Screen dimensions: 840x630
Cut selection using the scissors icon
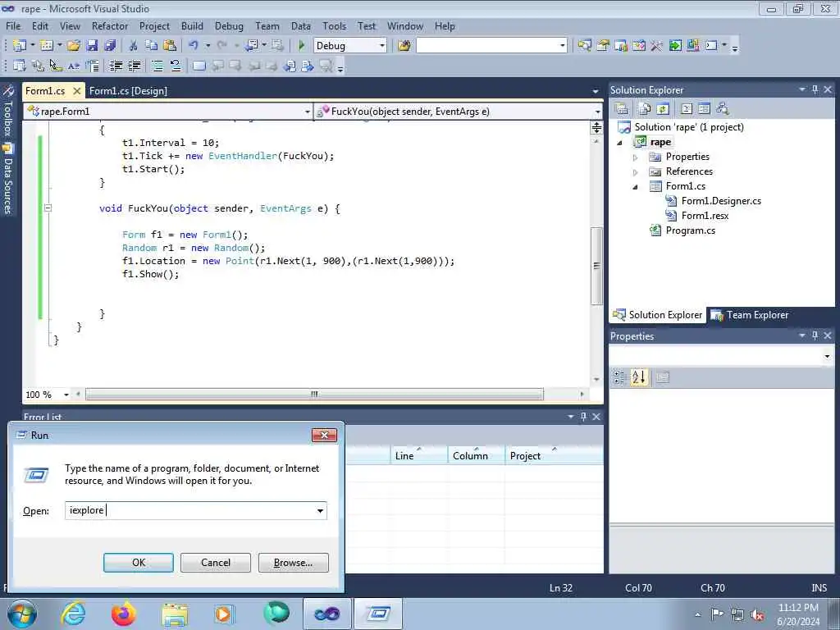(x=134, y=46)
